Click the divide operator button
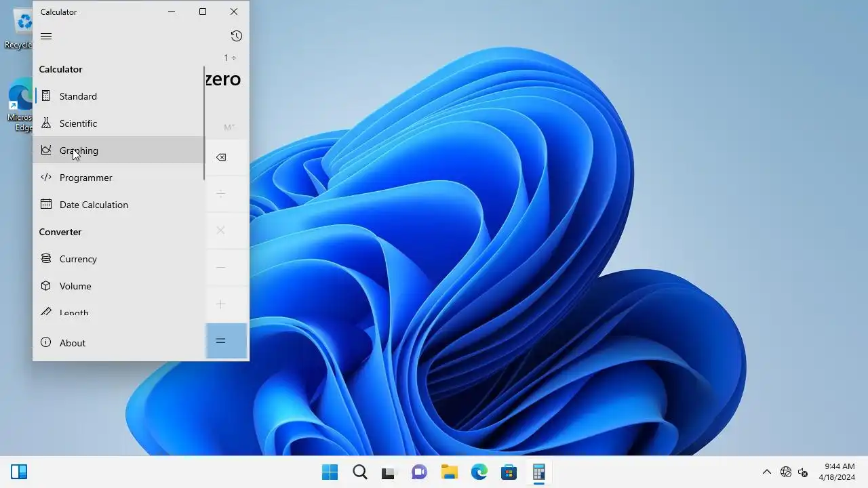This screenshot has height=488, width=868. (226, 194)
